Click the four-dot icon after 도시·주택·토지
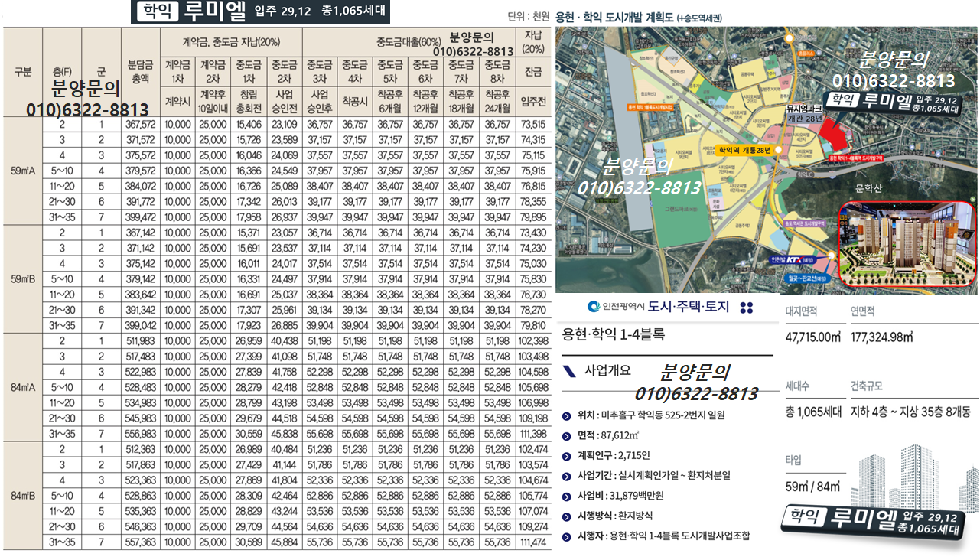Image resolution: width=980 pixels, height=560 pixels. tap(747, 308)
